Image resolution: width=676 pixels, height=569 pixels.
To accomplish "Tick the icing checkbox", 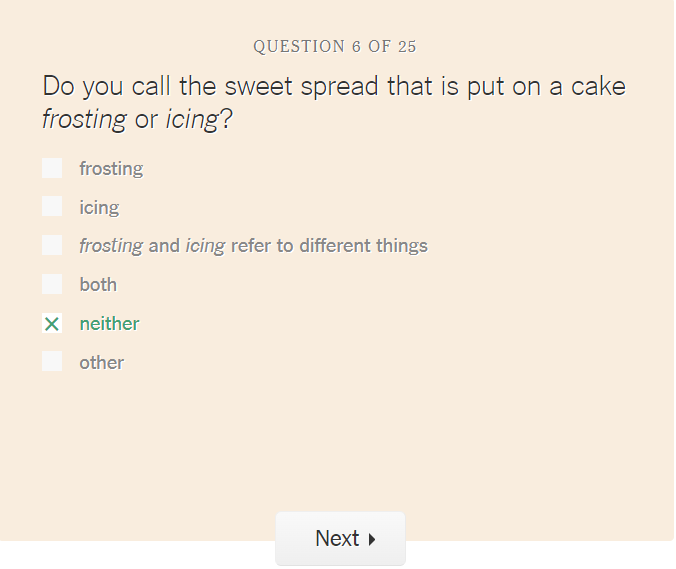I will (52, 207).
